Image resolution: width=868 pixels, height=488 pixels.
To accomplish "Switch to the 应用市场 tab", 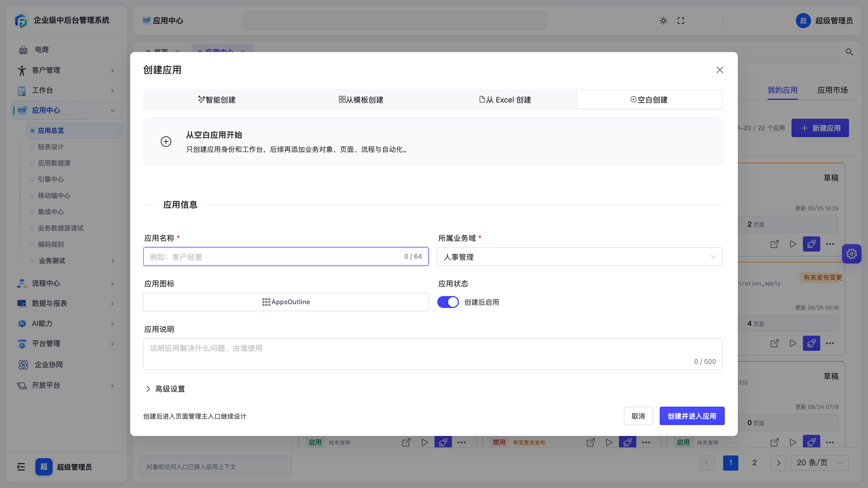I will click(x=833, y=90).
